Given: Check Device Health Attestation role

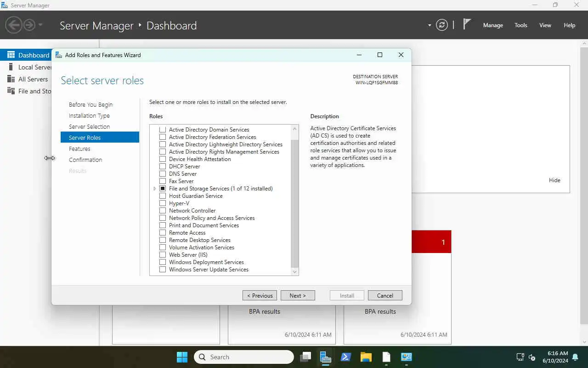Looking at the screenshot, I should pyautogui.click(x=163, y=159).
